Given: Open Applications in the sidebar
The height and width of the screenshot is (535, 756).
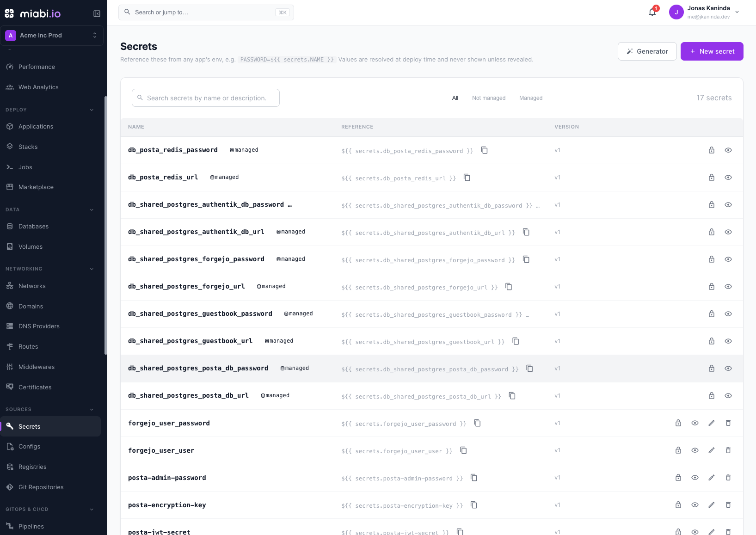Looking at the screenshot, I should click(51, 127).
